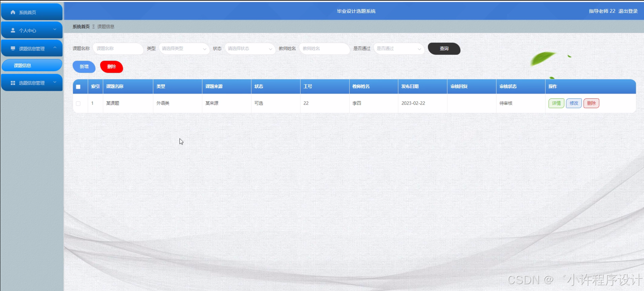
Task: Click 课题信息 in the breadcrumb
Action: [x=106, y=26]
